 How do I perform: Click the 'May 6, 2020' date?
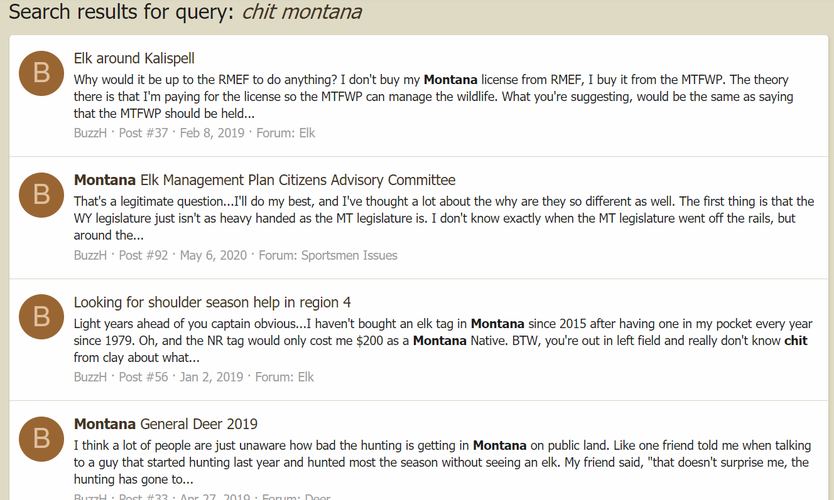[213, 255]
